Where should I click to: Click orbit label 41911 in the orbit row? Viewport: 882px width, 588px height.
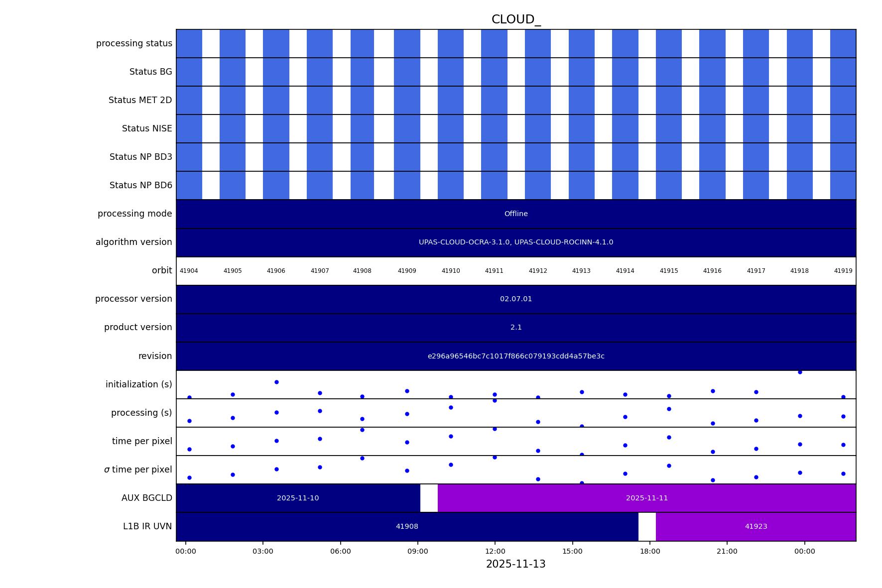[494, 271]
